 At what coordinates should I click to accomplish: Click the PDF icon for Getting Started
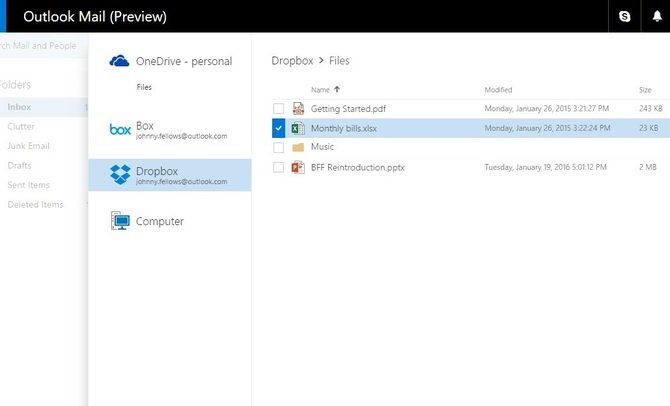tap(298, 108)
